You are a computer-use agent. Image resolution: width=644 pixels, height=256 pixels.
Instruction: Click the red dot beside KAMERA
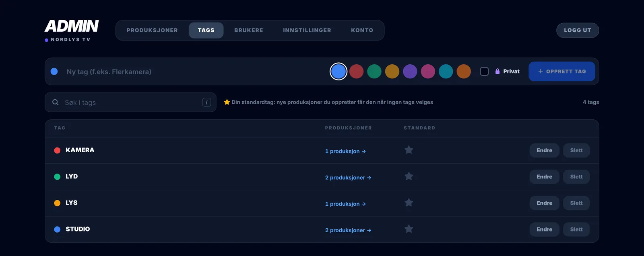coord(57,150)
